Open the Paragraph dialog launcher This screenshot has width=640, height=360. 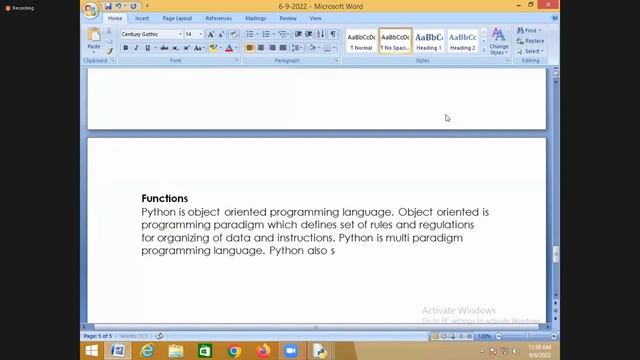[x=336, y=60]
